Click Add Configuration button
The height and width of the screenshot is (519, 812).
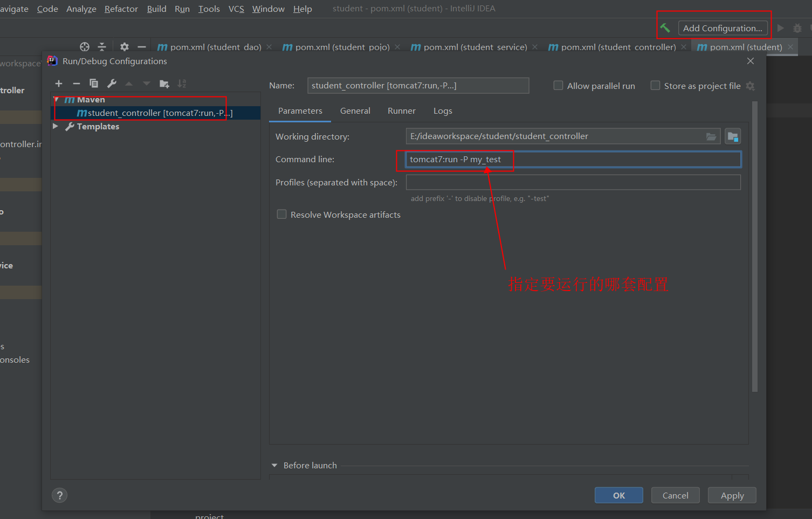[x=722, y=28]
